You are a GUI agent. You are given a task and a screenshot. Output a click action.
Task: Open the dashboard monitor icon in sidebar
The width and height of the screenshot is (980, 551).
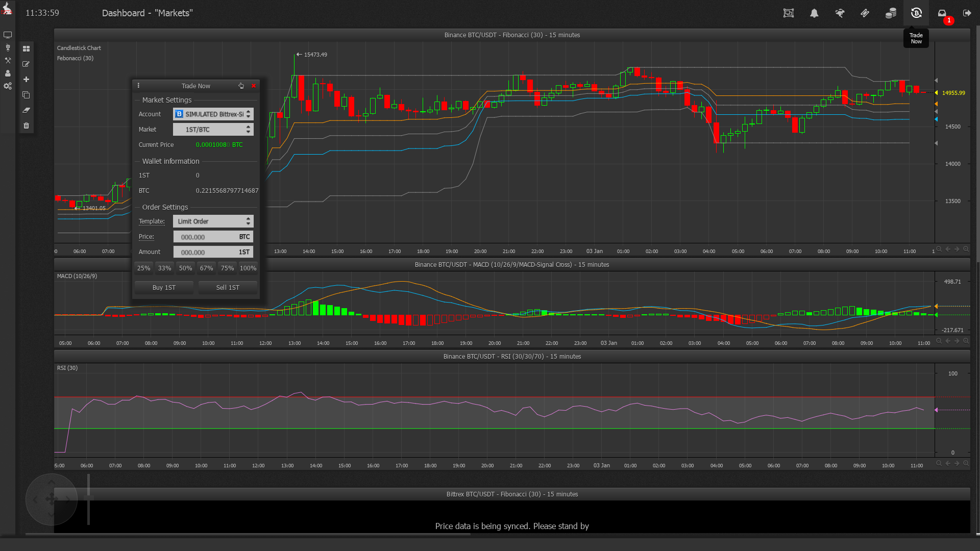[x=8, y=35]
